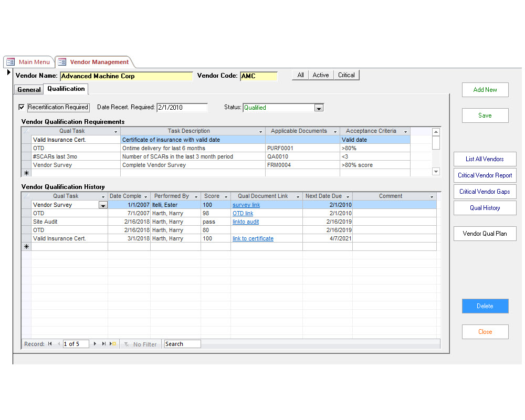This screenshot has width=525, height=420.
Task: Click the No Filter indicator icon
Action: 127,344
